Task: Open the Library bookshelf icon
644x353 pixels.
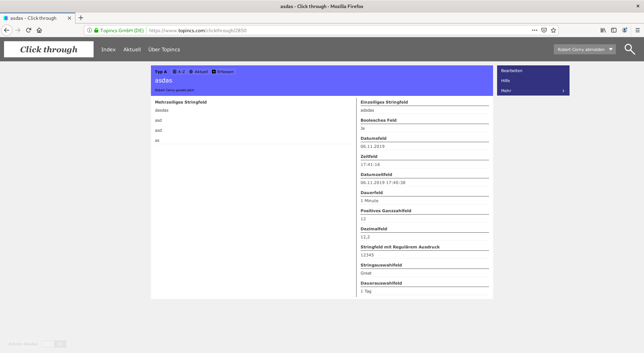Action: coord(603,30)
